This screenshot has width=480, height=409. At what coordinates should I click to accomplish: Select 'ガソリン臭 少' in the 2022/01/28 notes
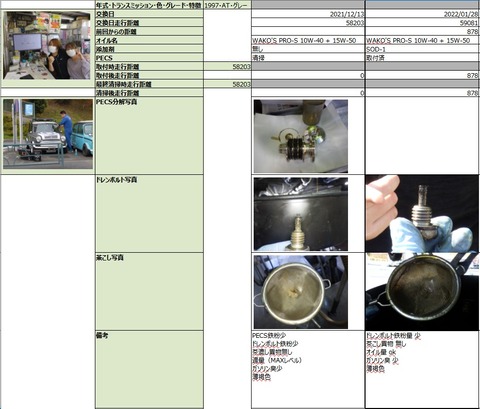coord(382,360)
